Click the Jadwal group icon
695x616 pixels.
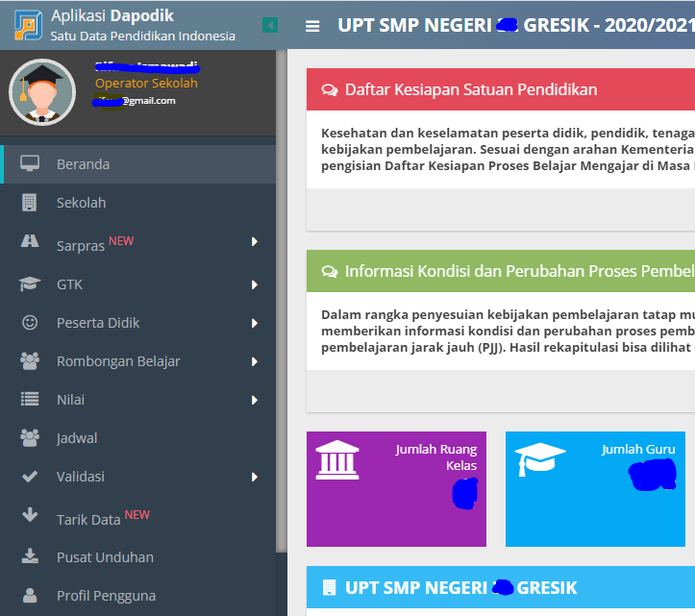point(30,438)
